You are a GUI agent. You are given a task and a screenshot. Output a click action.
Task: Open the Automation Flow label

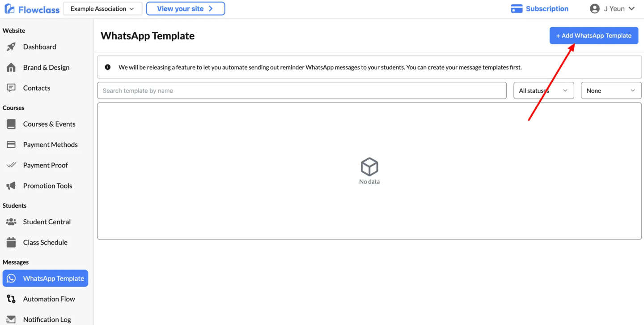49,299
